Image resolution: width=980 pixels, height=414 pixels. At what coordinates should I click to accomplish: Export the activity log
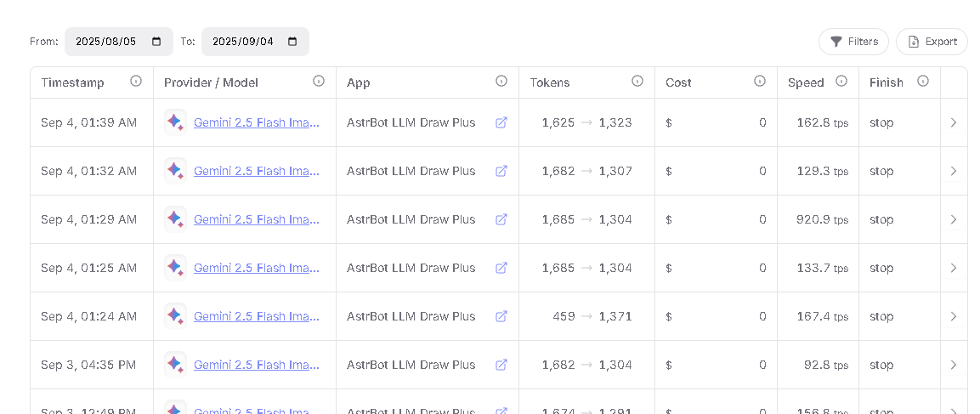point(932,42)
